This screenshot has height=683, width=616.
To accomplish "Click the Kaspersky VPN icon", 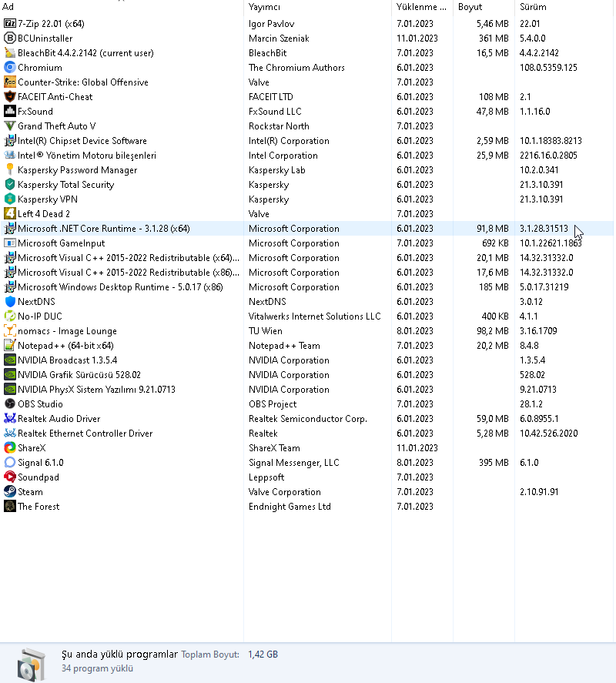I will (x=9, y=199).
